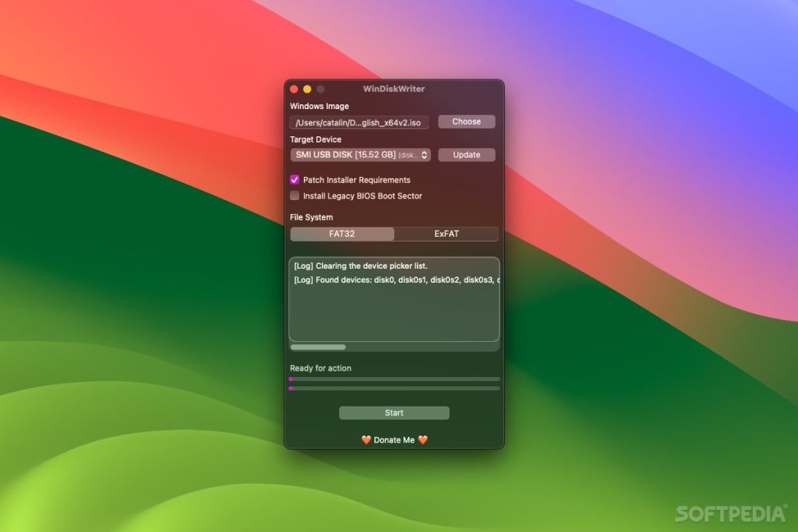Click the red traffic light button on WinDiskWriter
798x532 pixels.
(x=293, y=89)
